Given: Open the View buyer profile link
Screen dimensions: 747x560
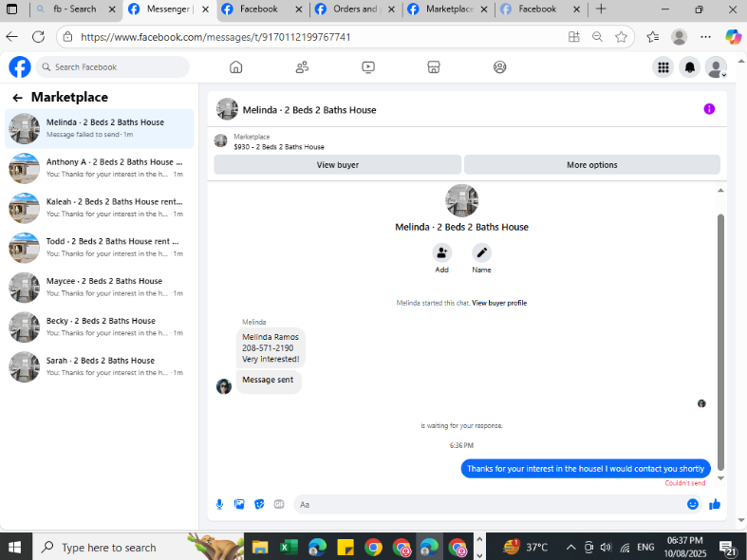Looking at the screenshot, I should pos(499,303).
